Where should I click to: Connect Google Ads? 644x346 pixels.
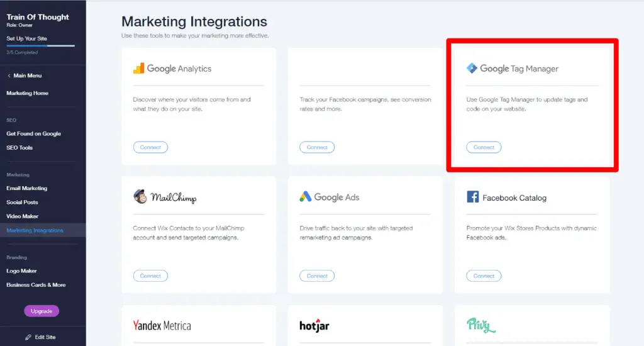point(317,276)
